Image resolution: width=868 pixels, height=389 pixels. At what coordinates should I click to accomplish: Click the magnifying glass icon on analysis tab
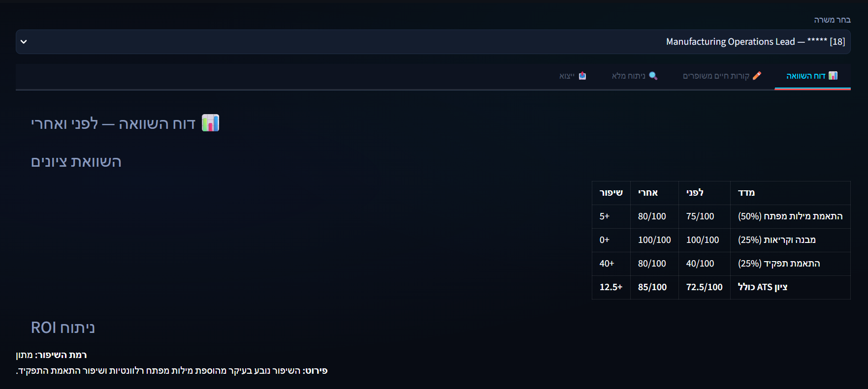[x=653, y=76]
